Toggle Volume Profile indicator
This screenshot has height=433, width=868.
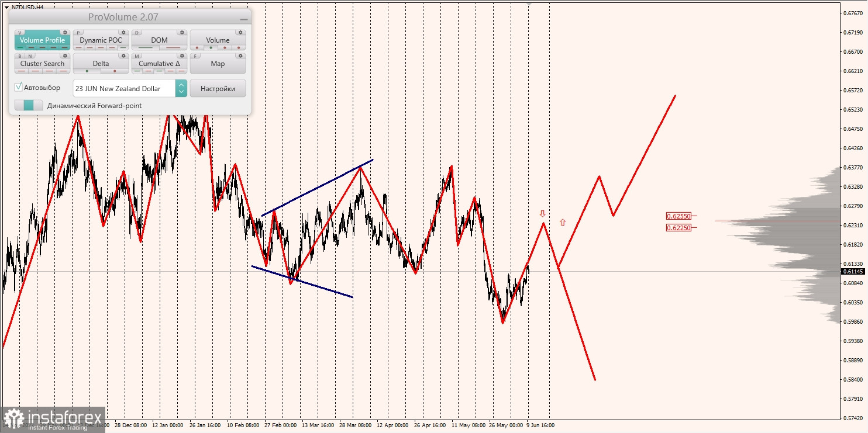[x=42, y=40]
